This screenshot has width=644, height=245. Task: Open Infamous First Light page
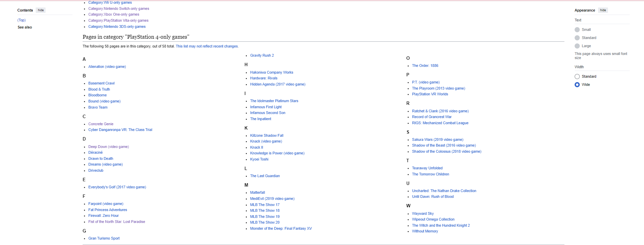[x=266, y=107]
